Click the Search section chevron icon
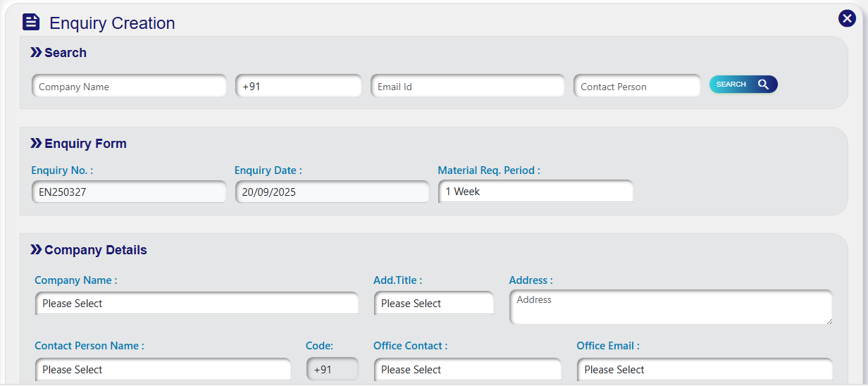This screenshot has width=868, height=386. point(36,53)
